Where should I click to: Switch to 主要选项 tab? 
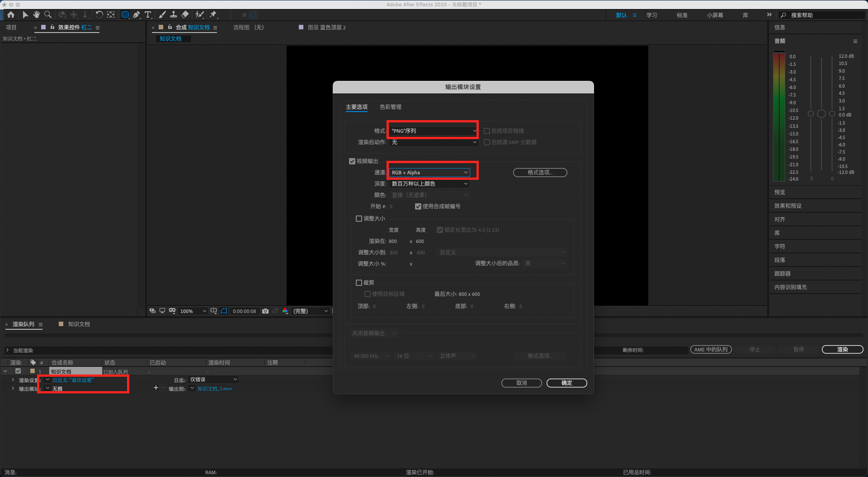coord(357,107)
